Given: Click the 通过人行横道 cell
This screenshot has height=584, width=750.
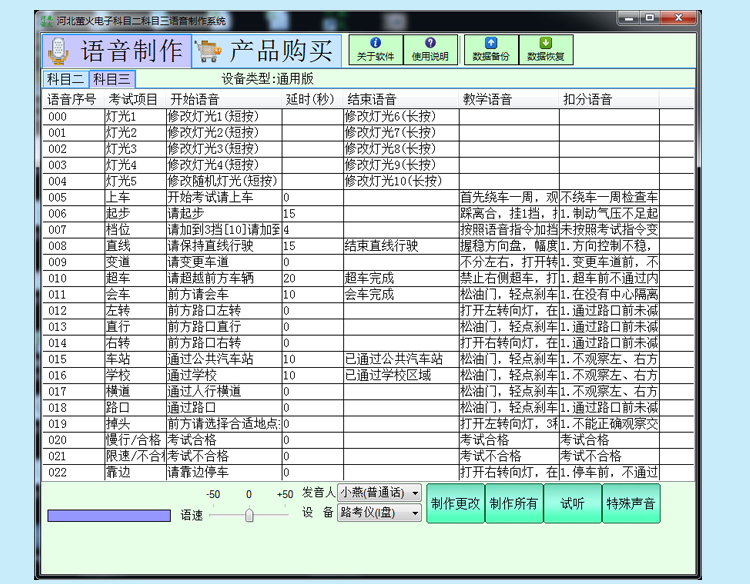Looking at the screenshot, I should point(224,391).
